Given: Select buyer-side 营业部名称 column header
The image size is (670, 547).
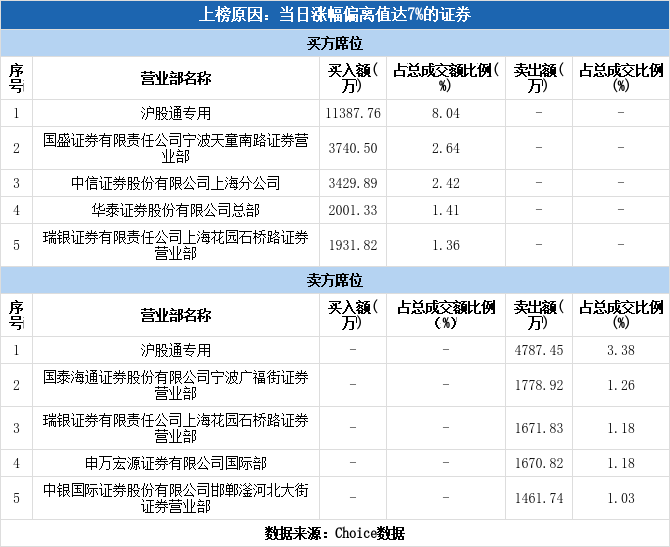Looking at the screenshot, I should point(176,79).
